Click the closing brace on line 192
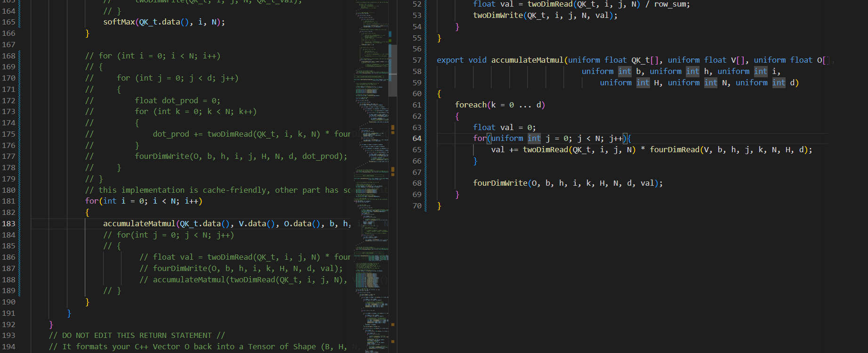The height and width of the screenshot is (353, 868). (51, 324)
